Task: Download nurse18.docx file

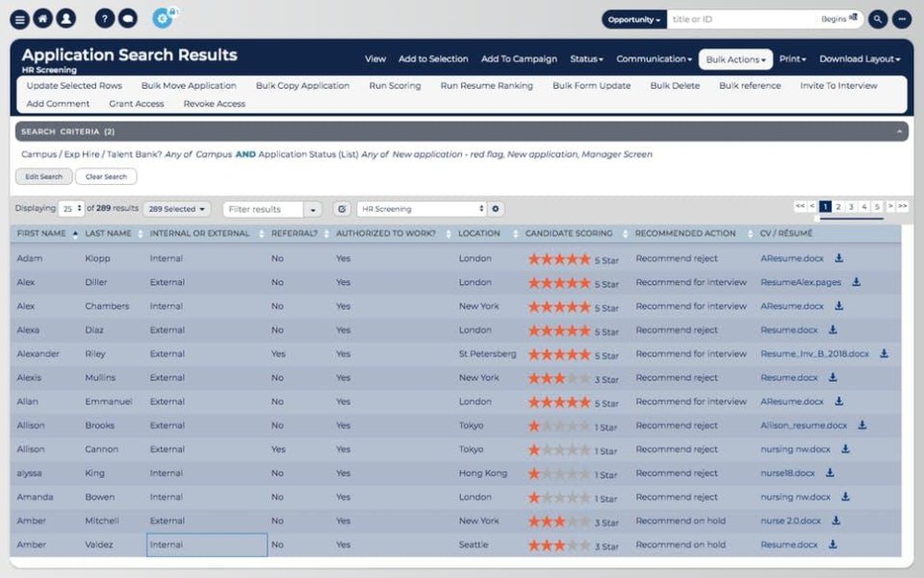Action: 830,473
